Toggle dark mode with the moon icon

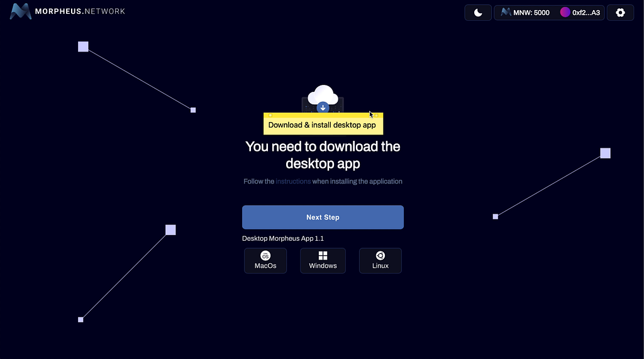tap(478, 13)
